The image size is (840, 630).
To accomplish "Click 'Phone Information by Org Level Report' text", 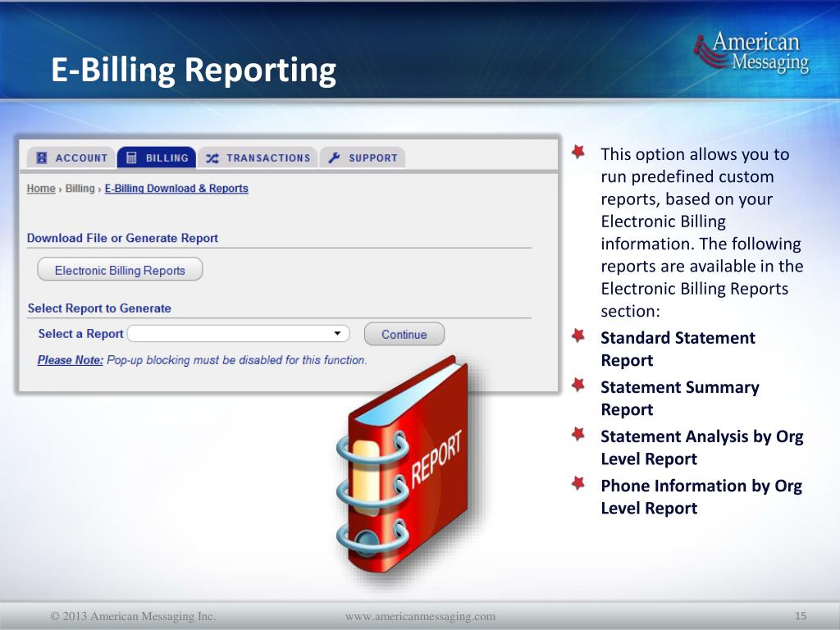I will pos(701,496).
